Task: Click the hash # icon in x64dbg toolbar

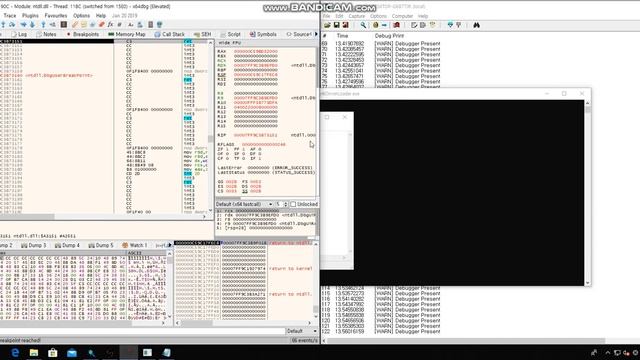Action: tap(120, 24)
